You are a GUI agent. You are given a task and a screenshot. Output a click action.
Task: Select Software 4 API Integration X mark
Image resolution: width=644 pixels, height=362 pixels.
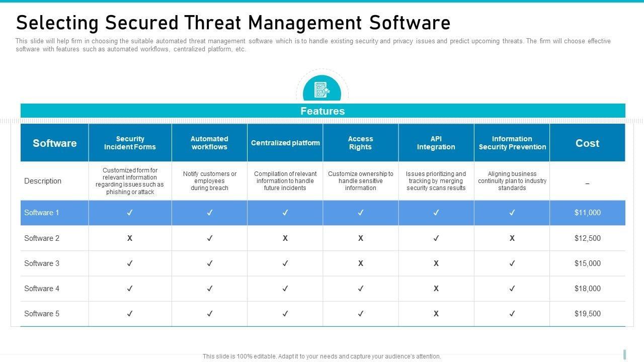[436, 289]
